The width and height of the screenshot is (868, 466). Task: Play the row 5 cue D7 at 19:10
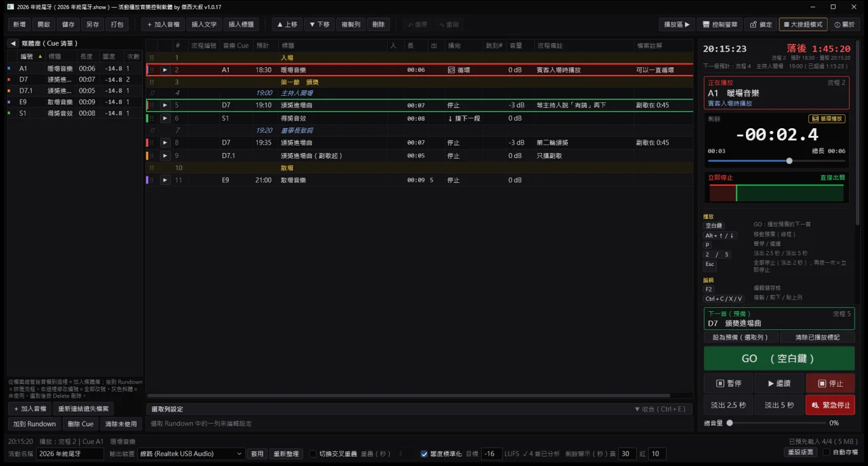(165, 105)
